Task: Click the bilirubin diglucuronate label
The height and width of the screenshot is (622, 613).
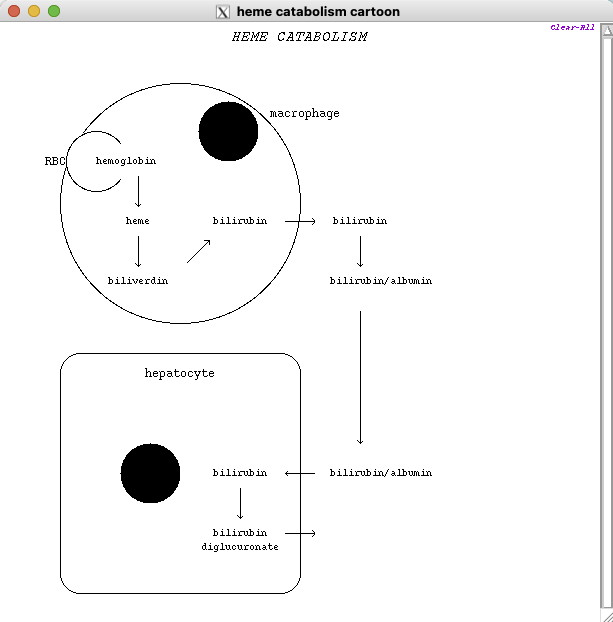Action: coord(240,540)
